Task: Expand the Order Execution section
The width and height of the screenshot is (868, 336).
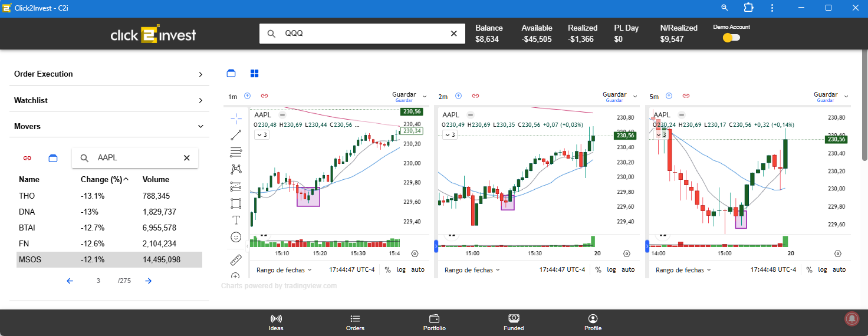Action: 109,74
